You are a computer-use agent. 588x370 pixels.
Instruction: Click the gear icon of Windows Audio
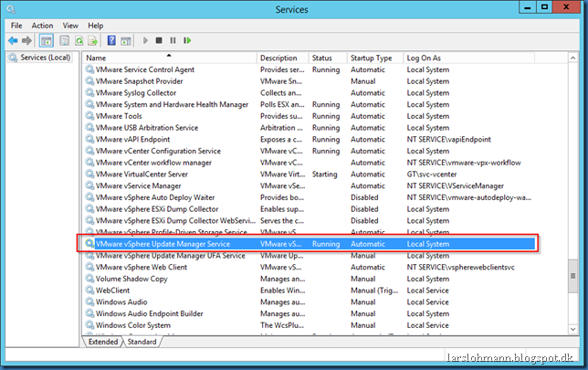coord(89,301)
